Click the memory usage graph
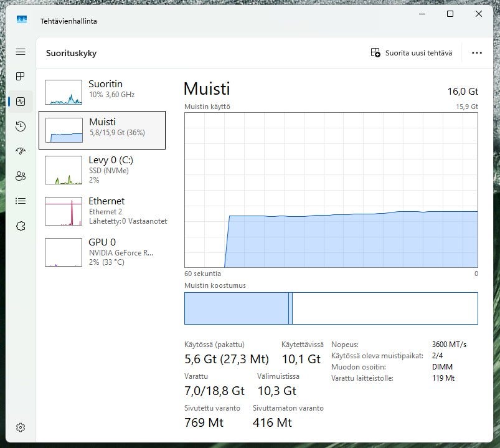The width and height of the screenshot is (500, 448). coord(331,190)
